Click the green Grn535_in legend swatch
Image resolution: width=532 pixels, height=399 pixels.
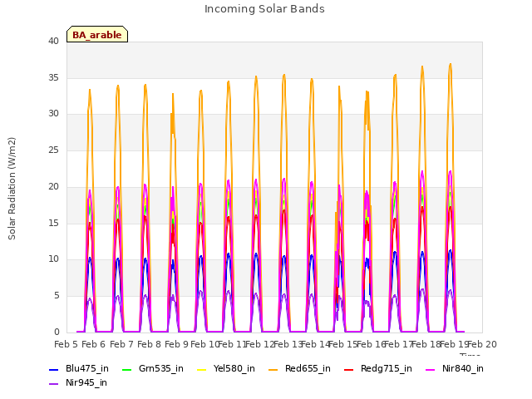(126, 369)
